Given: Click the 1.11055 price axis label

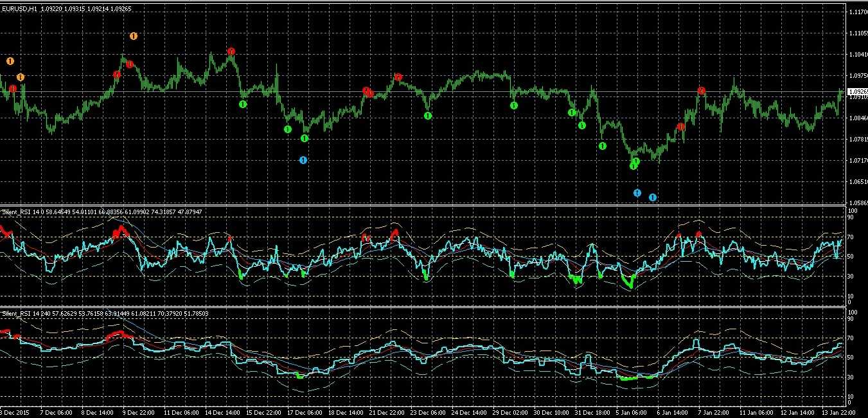Looking at the screenshot, I should click(857, 33).
